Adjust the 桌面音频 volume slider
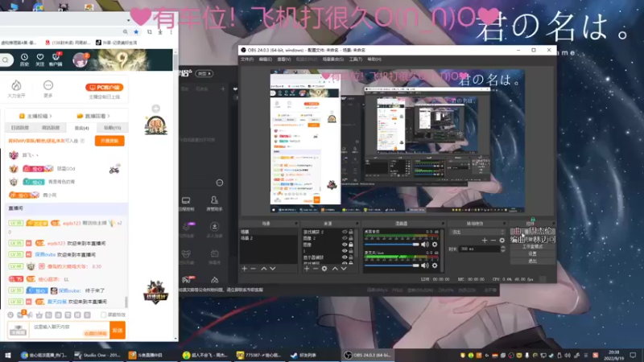644x362 pixels. tap(392, 245)
